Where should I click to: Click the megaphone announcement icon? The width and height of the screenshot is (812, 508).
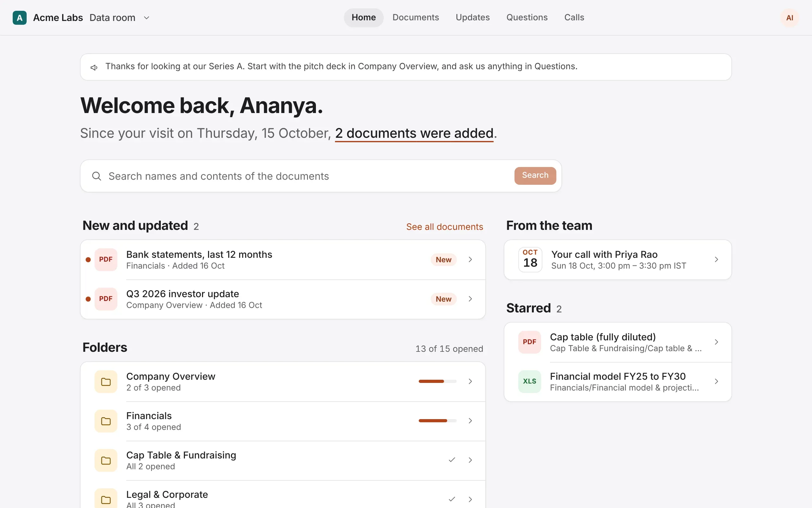tap(94, 67)
